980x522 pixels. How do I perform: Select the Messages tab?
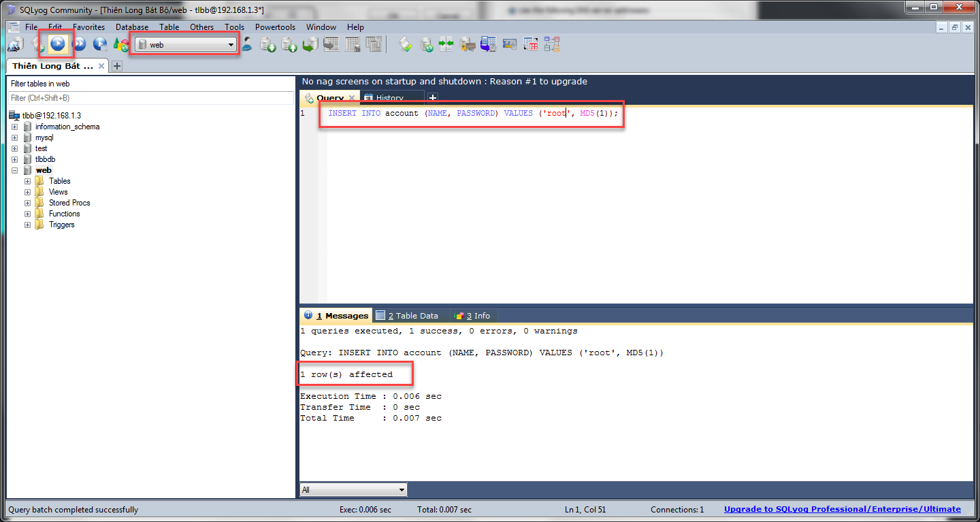[x=336, y=316]
